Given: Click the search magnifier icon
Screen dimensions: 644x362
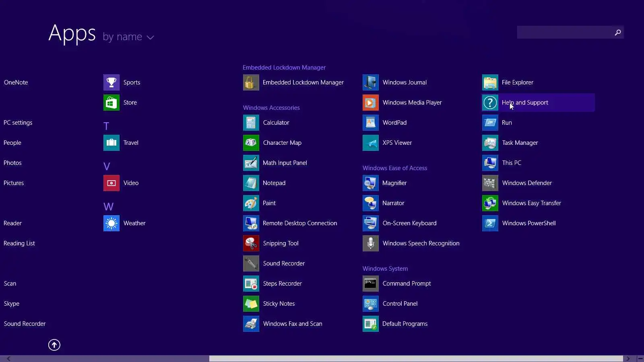Looking at the screenshot, I should [618, 33].
